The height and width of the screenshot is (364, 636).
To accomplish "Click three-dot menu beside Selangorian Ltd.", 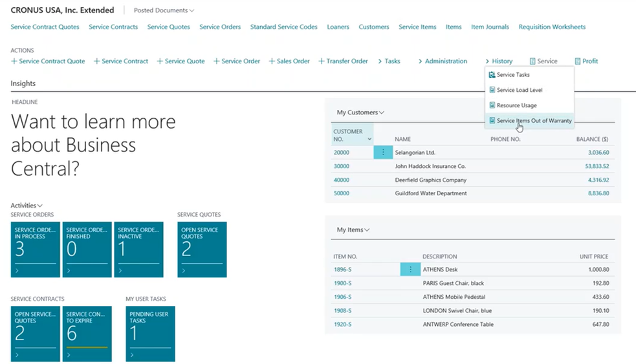I will pyautogui.click(x=383, y=153).
